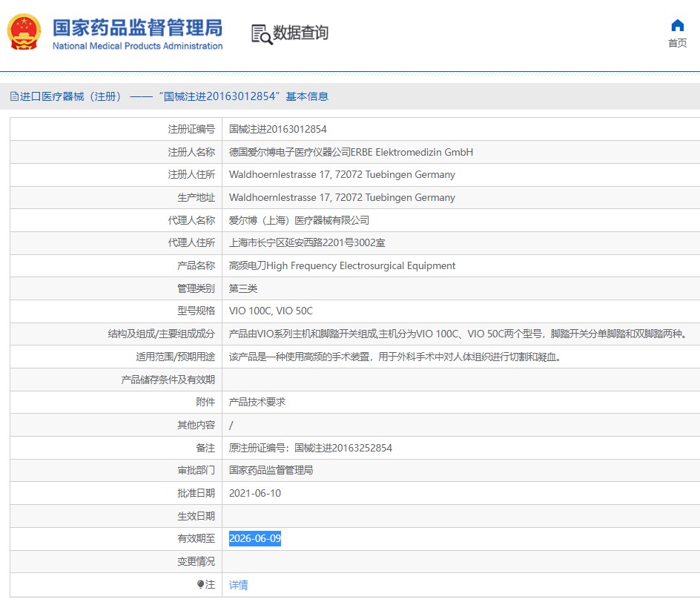Click the 其他内容 row label
The image size is (700, 602).
(x=196, y=426)
